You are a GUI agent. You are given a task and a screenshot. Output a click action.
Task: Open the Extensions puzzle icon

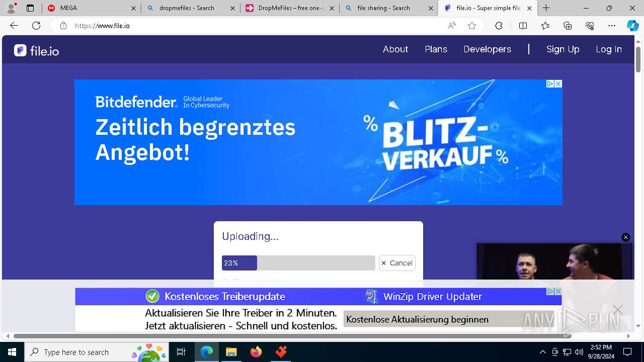tap(499, 26)
